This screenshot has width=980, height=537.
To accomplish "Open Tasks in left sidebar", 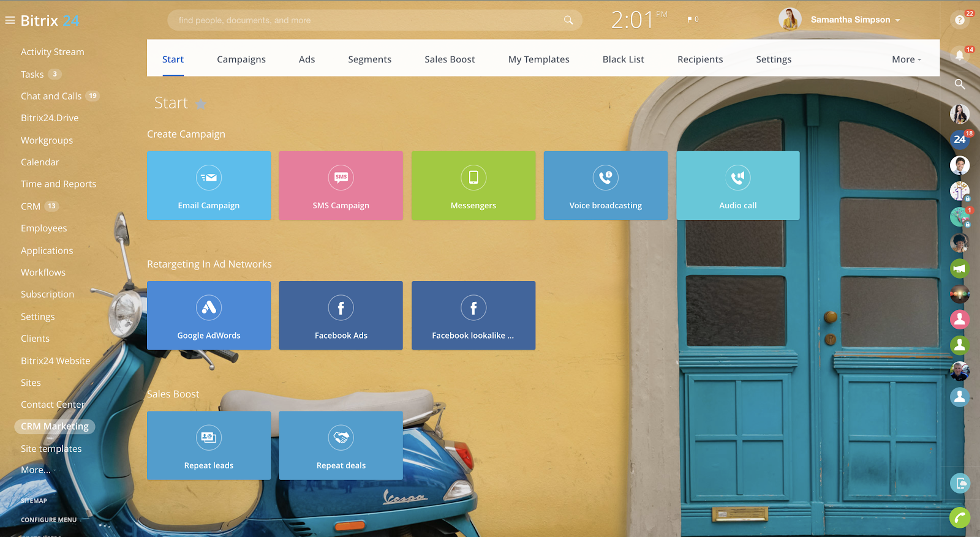I will coord(32,74).
